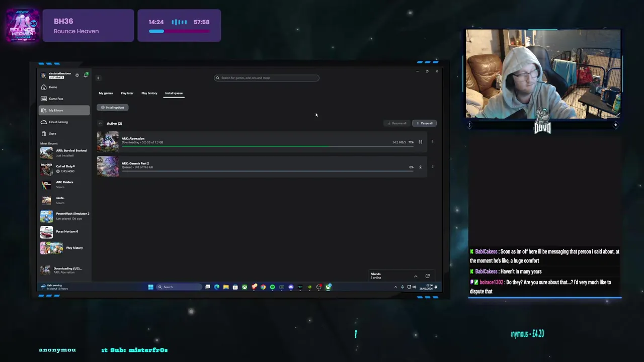Select My Library in sidebar
The width and height of the screenshot is (644, 362).
(64, 110)
